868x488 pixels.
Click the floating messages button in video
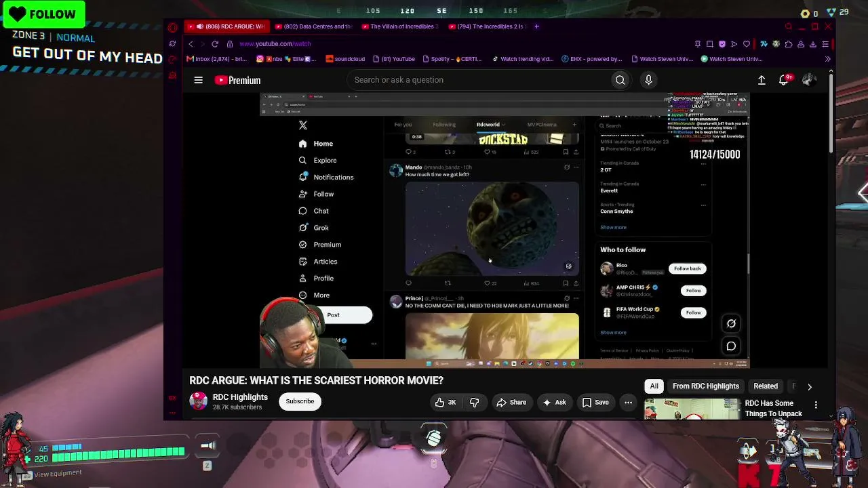click(731, 346)
